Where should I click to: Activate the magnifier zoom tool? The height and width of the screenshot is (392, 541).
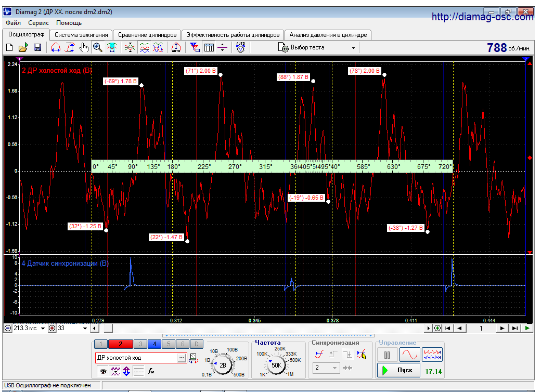coord(98,48)
